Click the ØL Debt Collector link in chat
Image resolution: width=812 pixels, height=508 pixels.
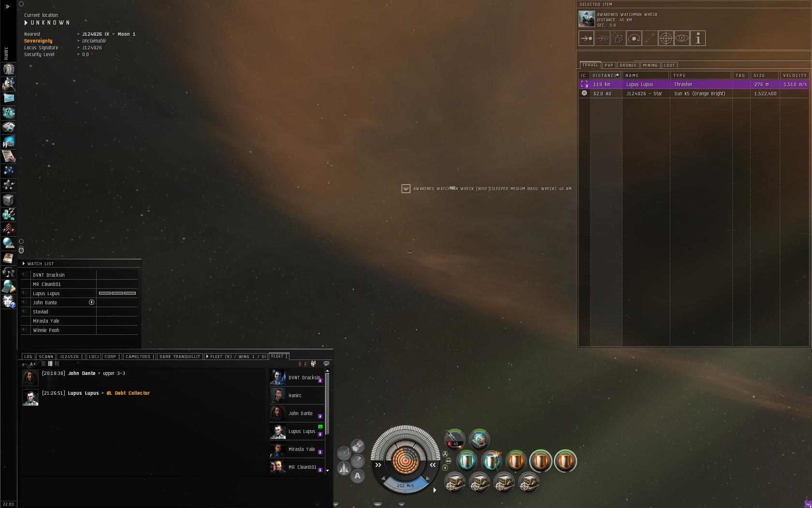(128, 393)
